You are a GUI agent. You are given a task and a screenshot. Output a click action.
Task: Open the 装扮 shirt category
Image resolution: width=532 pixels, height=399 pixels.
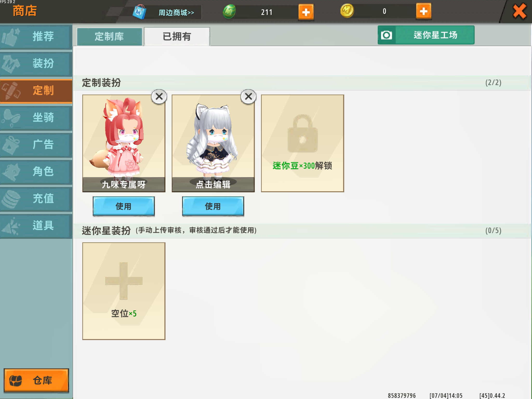click(x=36, y=64)
